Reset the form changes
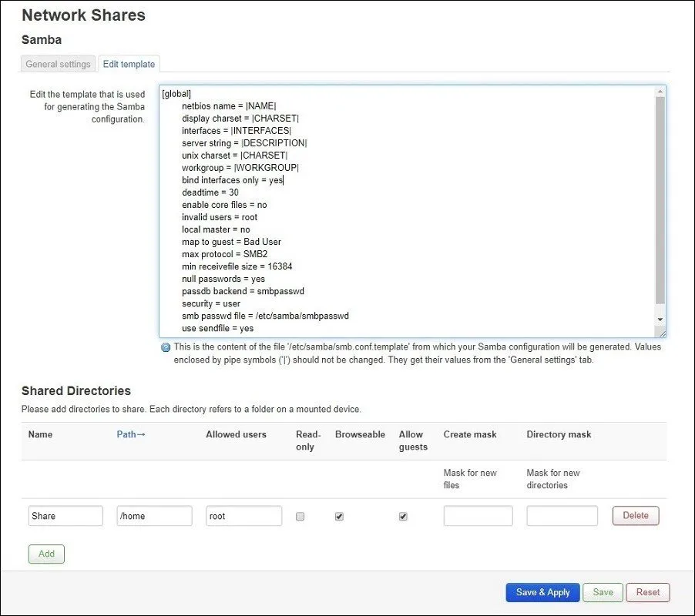This screenshot has width=695, height=616. tap(647, 592)
